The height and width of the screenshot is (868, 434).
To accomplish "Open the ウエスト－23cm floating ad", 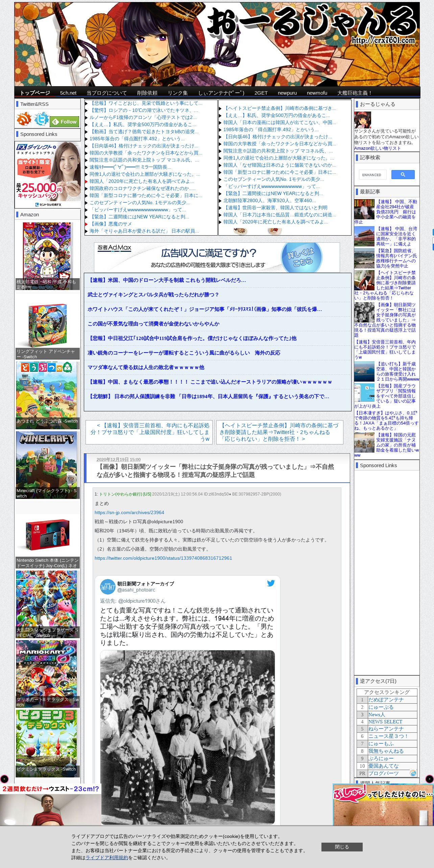I will coord(51,805).
